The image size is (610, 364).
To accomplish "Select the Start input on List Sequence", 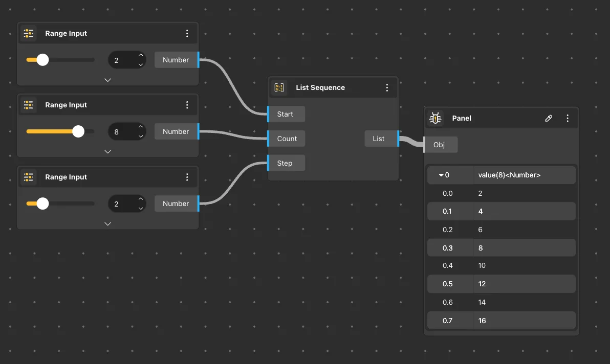I will tap(285, 114).
